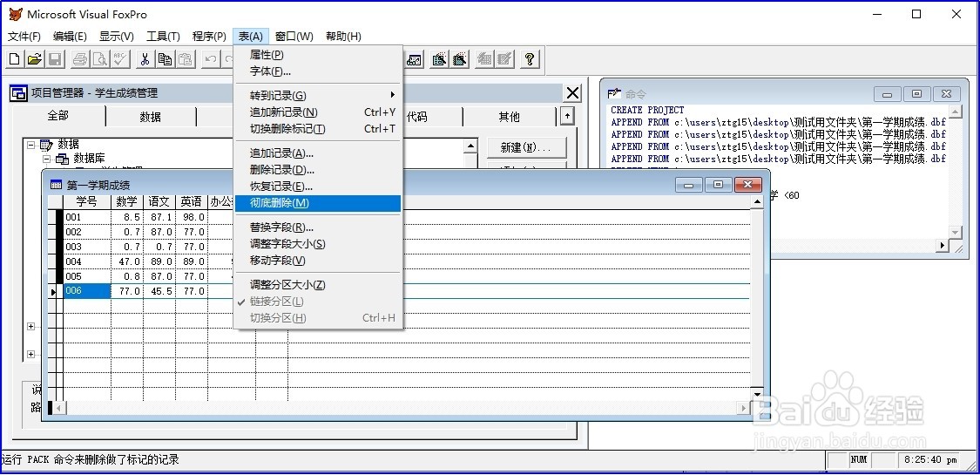Toggle deletion mark for record 002

[59, 231]
